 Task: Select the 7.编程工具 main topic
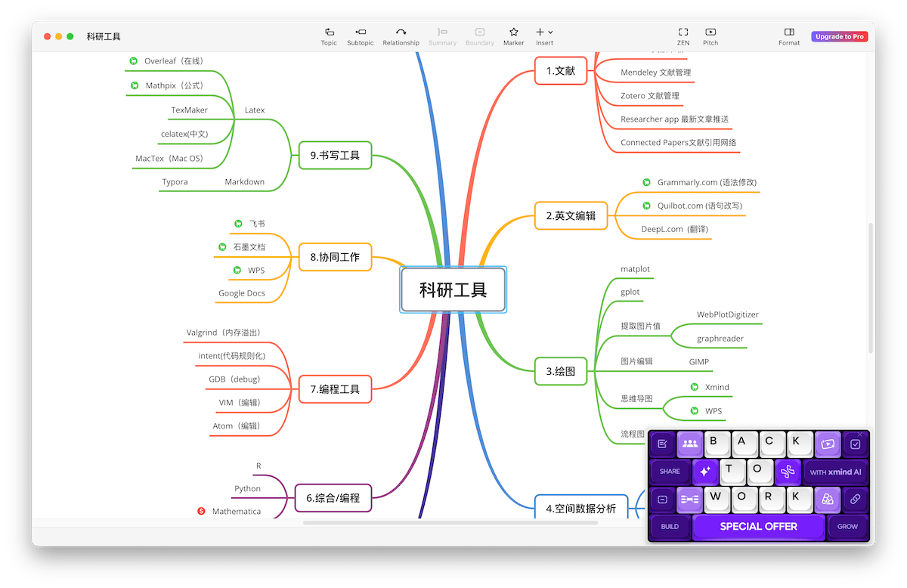335,389
